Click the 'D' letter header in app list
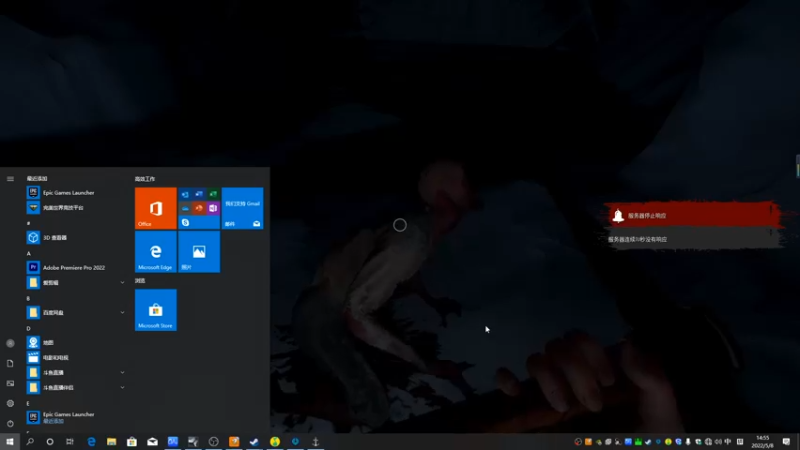Viewport: 800px width, 450px height. (29, 329)
